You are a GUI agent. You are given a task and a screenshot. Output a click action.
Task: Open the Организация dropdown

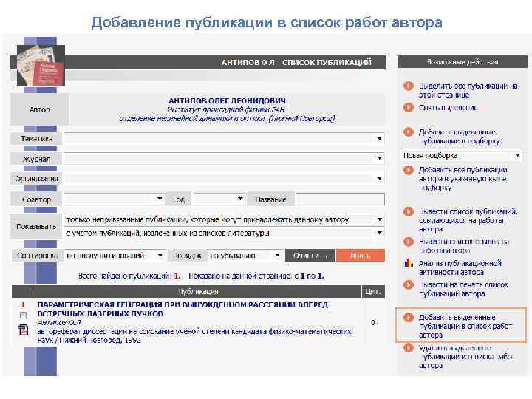coord(225,179)
